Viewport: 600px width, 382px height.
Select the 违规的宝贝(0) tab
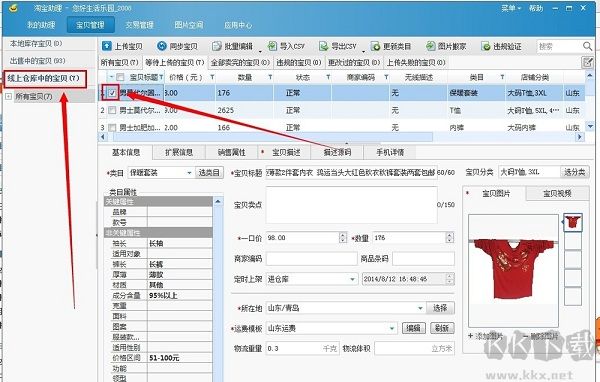(299, 62)
